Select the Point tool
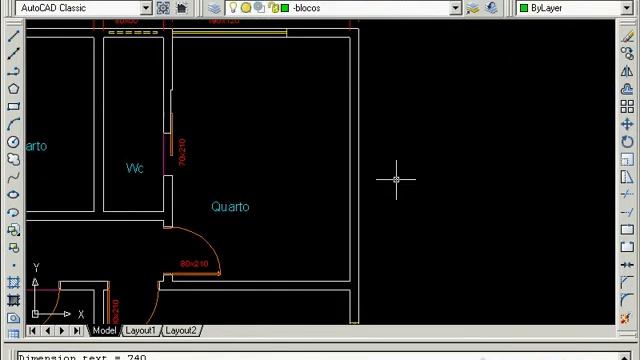Image resolution: width=640 pixels, height=360 pixels. pos(13,265)
